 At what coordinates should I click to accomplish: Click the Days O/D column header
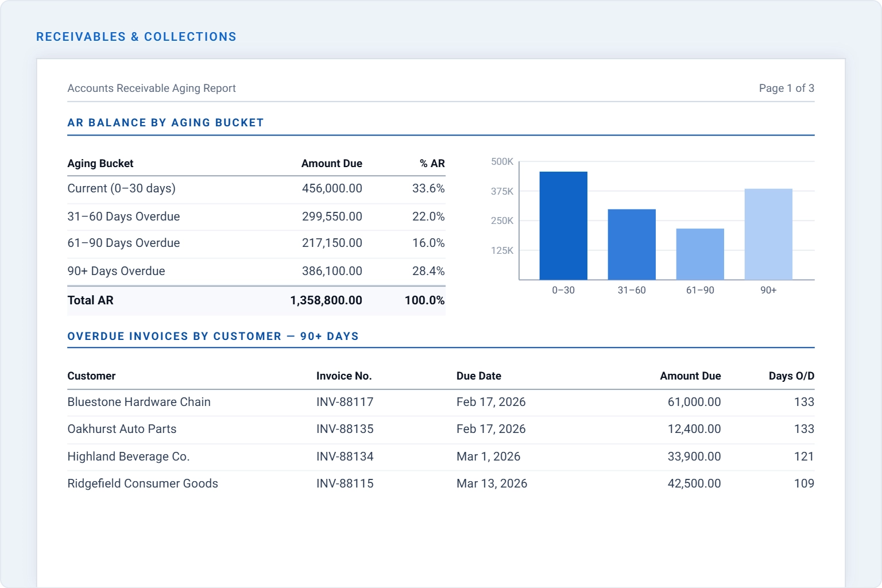click(x=791, y=376)
